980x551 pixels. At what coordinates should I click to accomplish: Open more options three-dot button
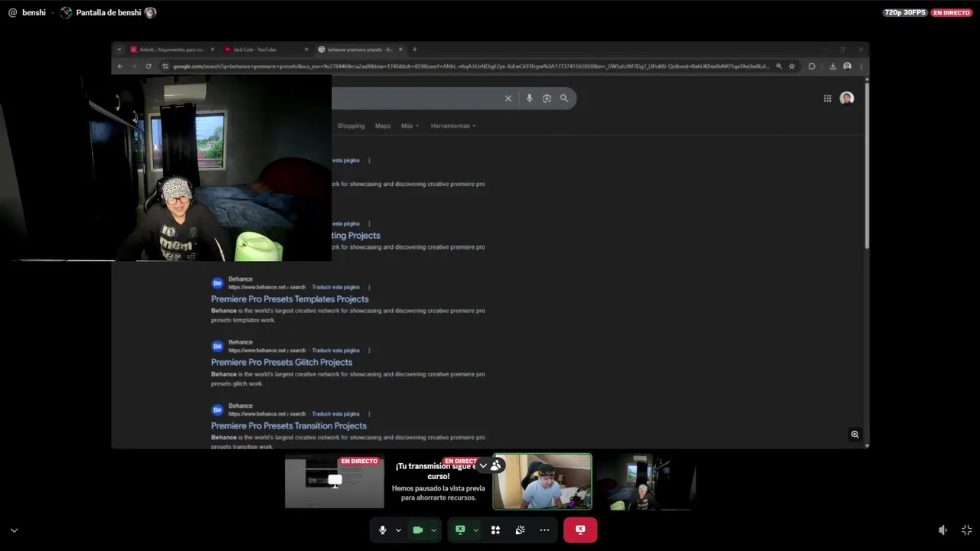(x=544, y=530)
